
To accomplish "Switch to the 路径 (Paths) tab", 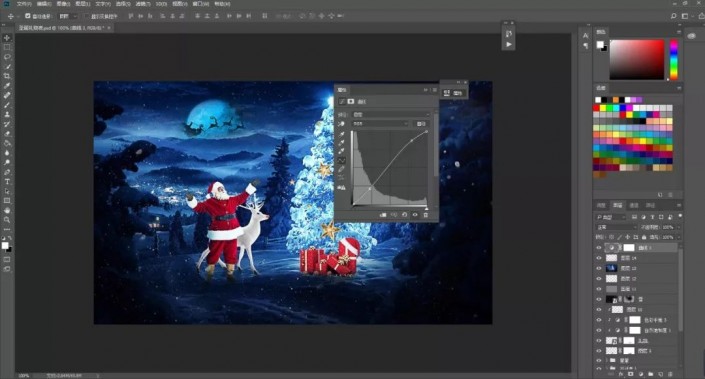I will (650, 205).
